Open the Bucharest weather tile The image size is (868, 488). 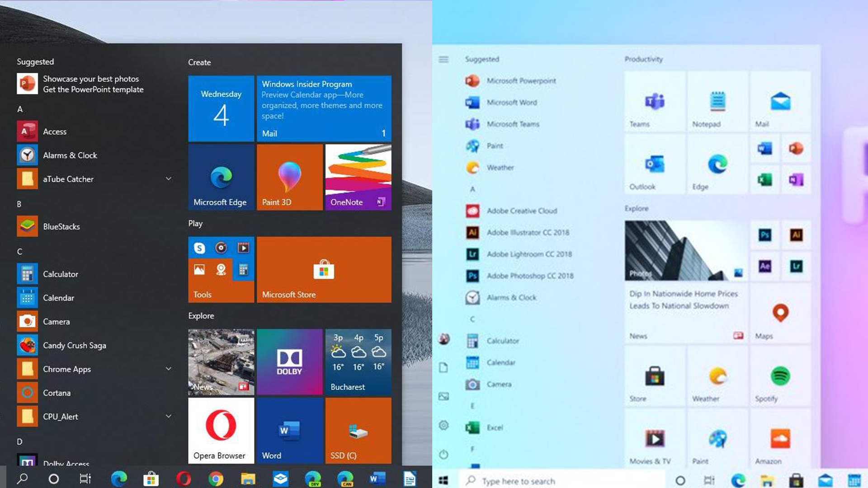point(358,362)
